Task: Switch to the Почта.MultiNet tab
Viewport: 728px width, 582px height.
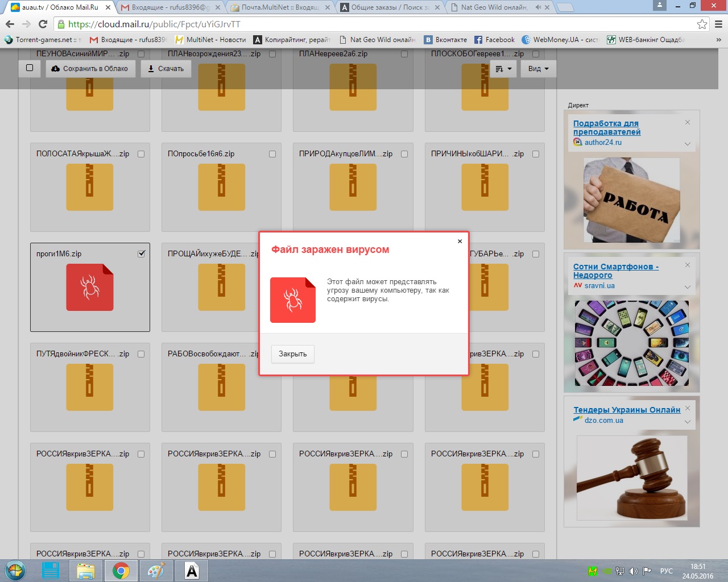Action: point(280,7)
